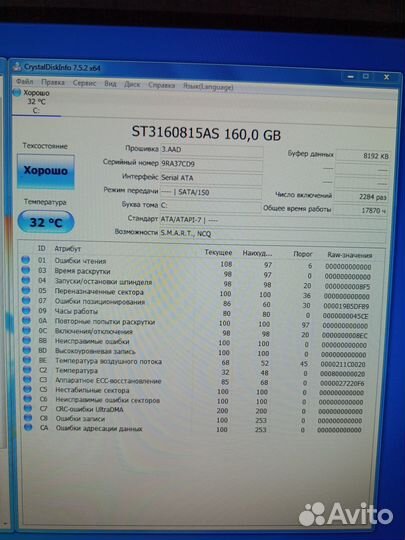Click raw value 000019B5DFB9
Image resolution: width=405 pixels, height=540 pixels.
pyautogui.click(x=346, y=306)
